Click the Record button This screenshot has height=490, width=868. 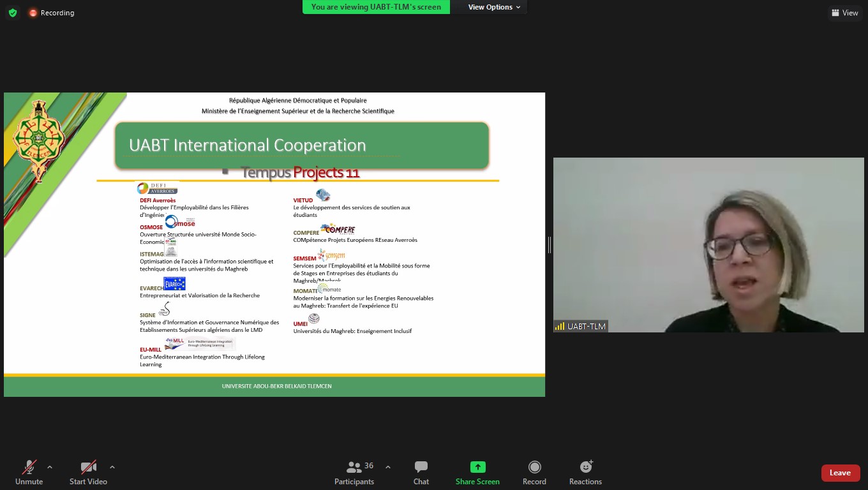[534, 473]
